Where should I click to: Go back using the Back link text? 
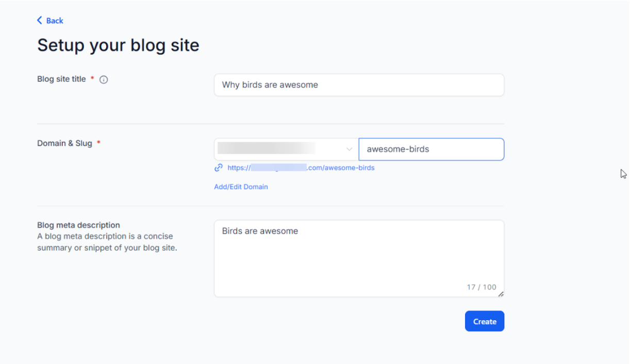[x=55, y=21]
